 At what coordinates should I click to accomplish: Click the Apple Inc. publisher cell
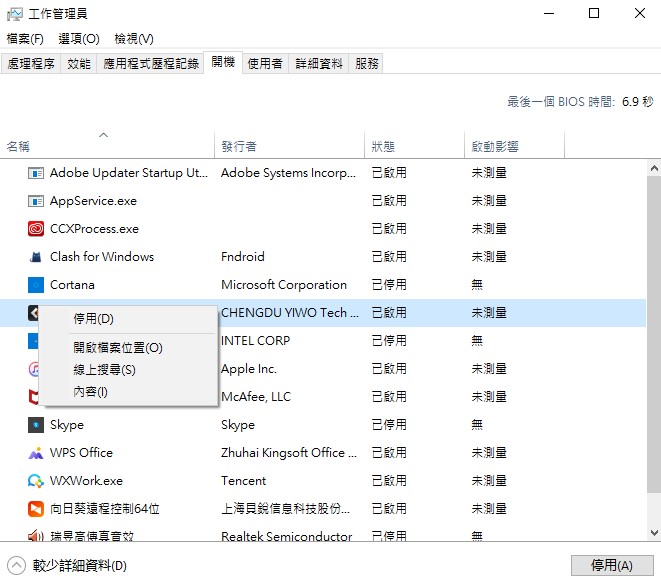click(249, 369)
